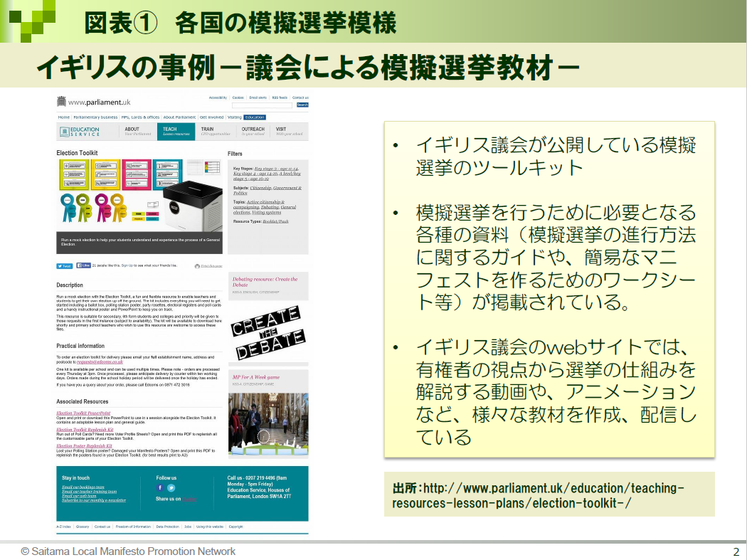Open the MP For A Week game thumbnail

pyautogui.click(x=268, y=424)
